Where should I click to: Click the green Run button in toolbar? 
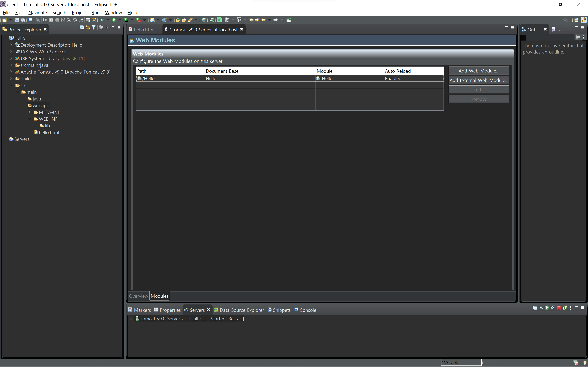114,20
